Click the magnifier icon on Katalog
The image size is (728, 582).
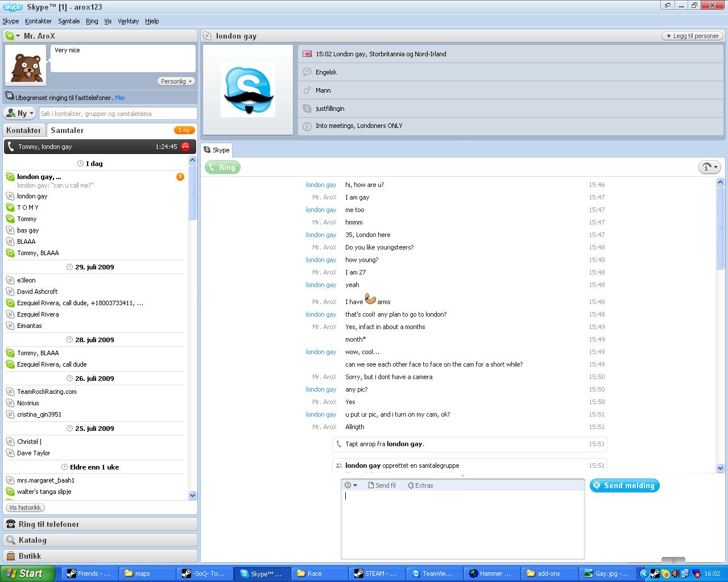[x=11, y=540]
